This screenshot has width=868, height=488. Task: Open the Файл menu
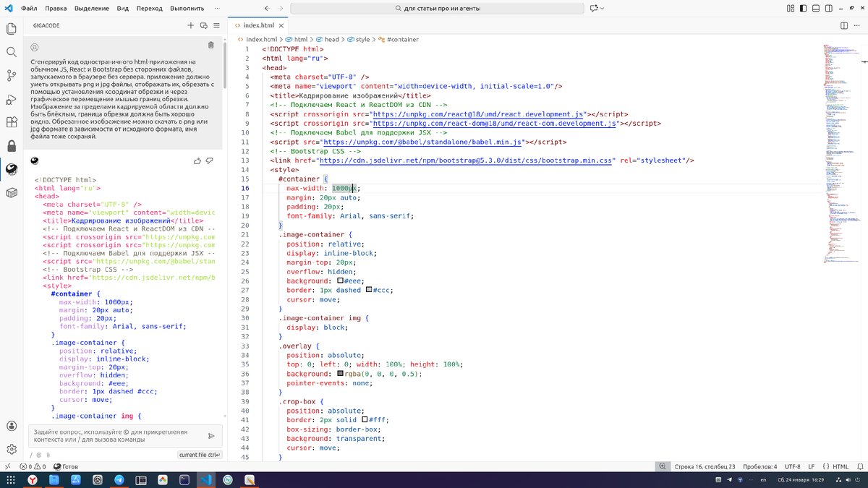pos(30,9)
